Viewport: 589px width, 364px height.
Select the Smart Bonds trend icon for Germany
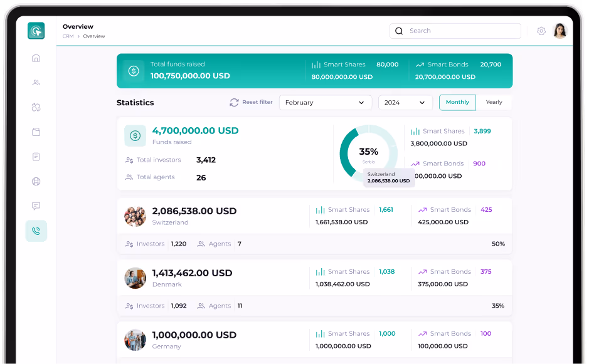(x=421, y=333)
